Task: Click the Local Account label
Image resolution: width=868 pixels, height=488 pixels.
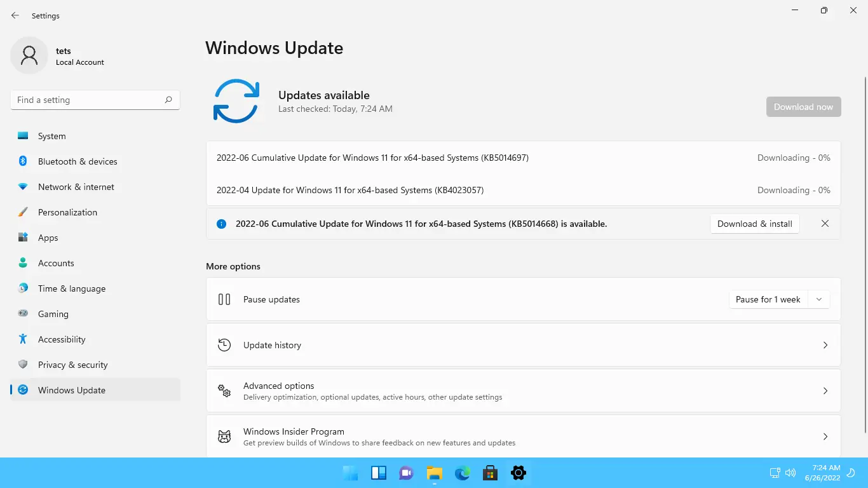Action: (80, 62)
